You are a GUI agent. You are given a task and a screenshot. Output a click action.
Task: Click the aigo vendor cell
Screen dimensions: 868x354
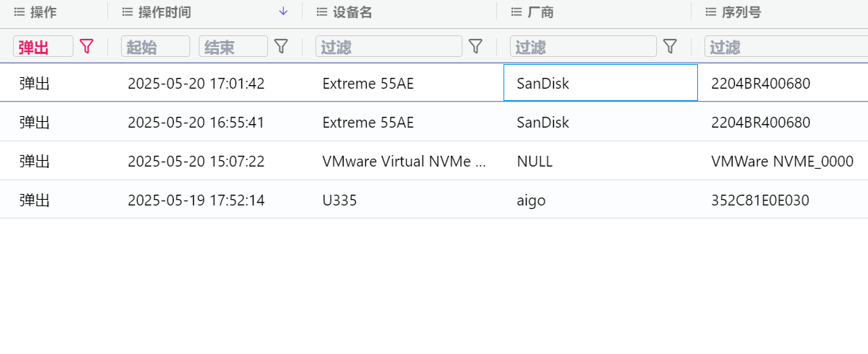coord(531,200)
